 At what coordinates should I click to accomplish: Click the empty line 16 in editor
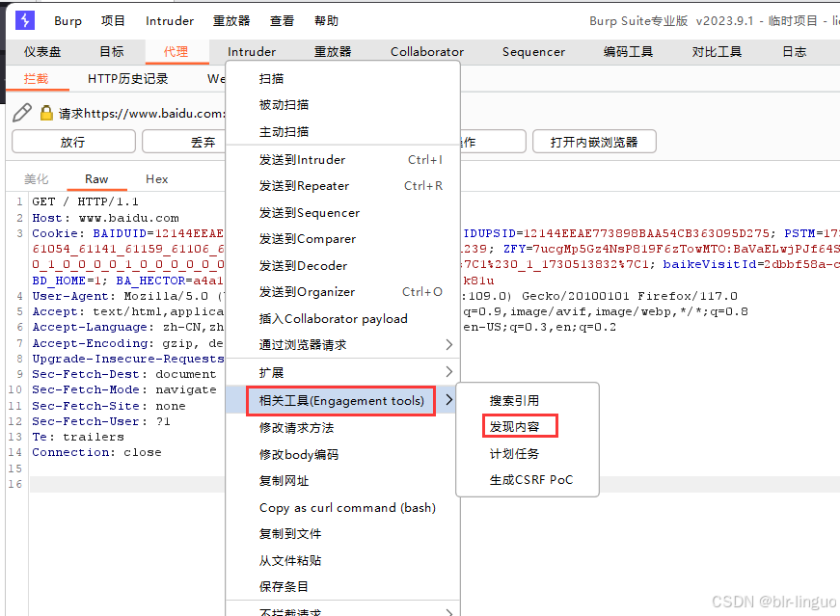click(x=127, y=484)
